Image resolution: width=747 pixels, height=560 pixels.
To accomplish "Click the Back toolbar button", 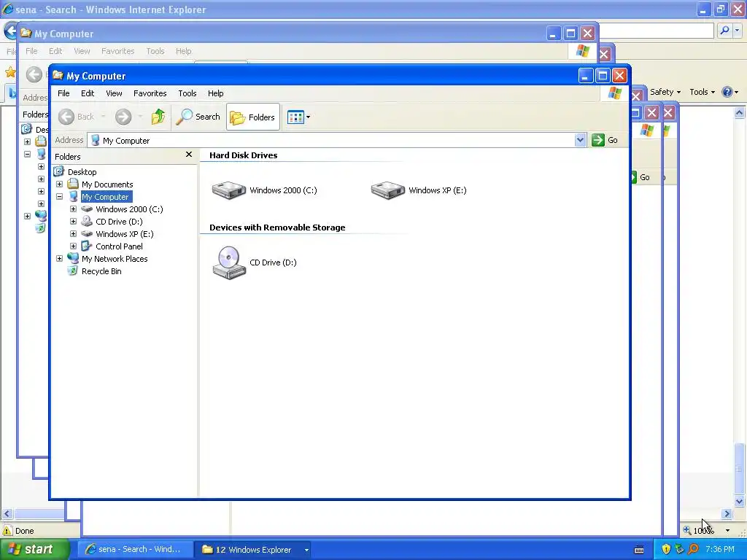I will click(77, 117).
